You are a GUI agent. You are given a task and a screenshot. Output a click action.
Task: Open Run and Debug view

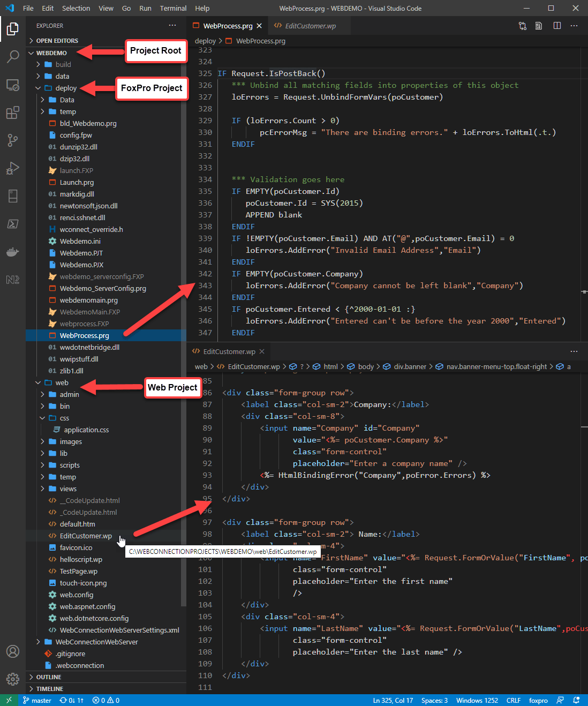click(13, 168)
